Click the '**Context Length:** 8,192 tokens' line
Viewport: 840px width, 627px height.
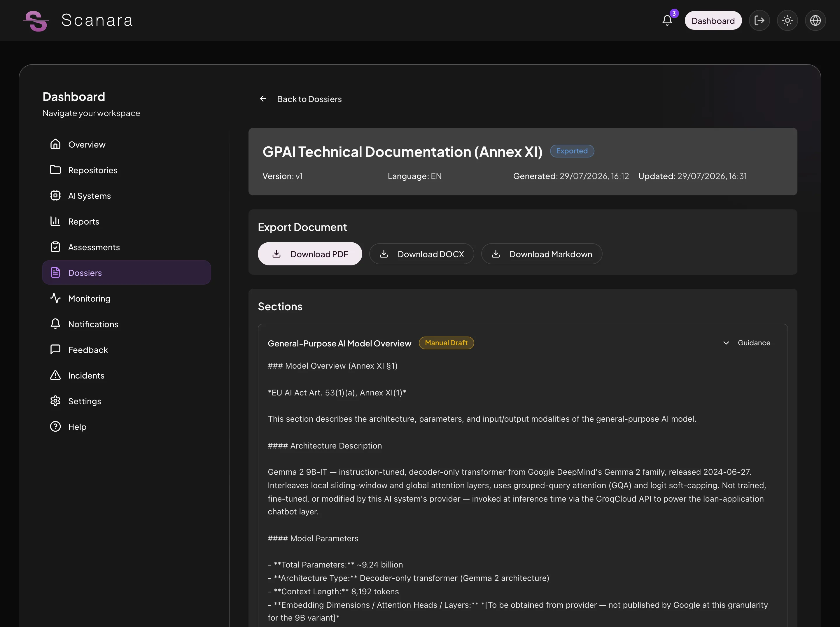pyautogui.click(x=333, y=591)
